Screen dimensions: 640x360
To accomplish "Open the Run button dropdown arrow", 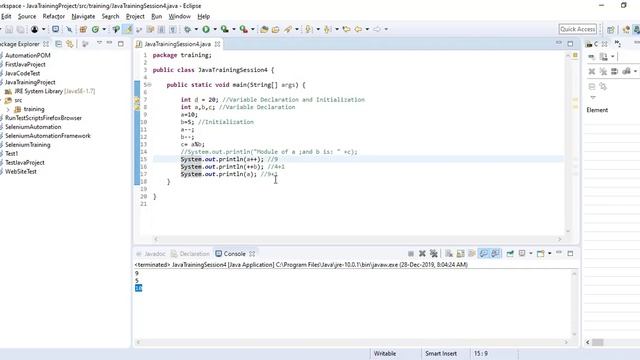I will click(215, 29).
